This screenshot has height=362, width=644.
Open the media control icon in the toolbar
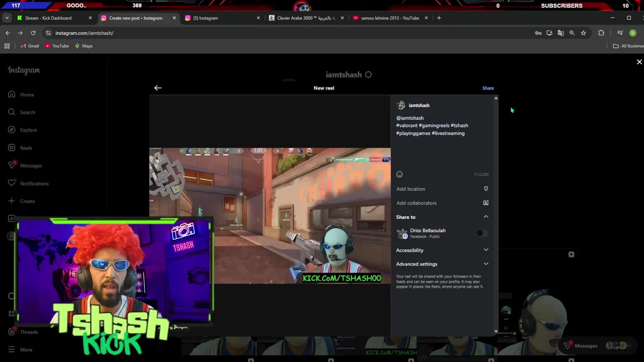tap(619, 33)
